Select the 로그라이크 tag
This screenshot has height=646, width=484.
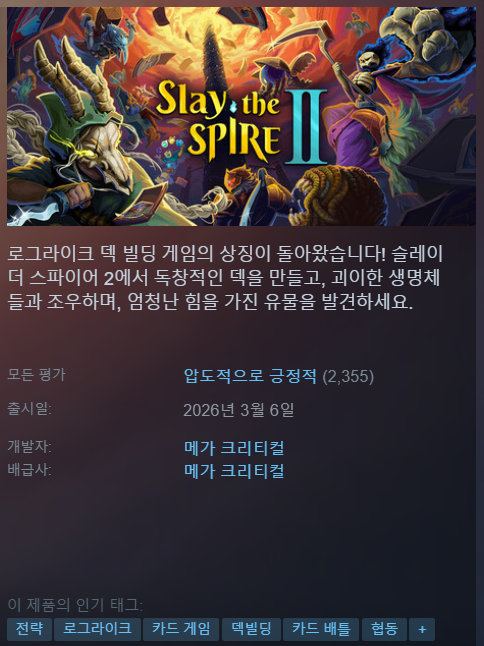[x=97, y=629]
